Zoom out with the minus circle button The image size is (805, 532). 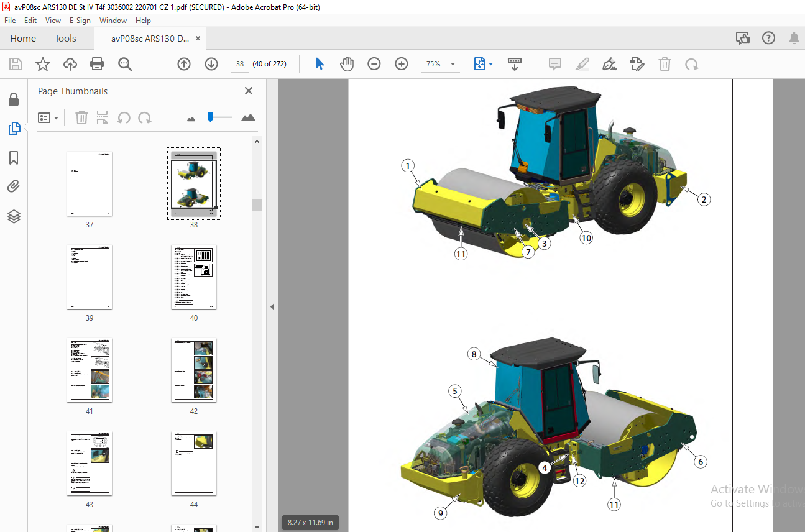(374, 64)
